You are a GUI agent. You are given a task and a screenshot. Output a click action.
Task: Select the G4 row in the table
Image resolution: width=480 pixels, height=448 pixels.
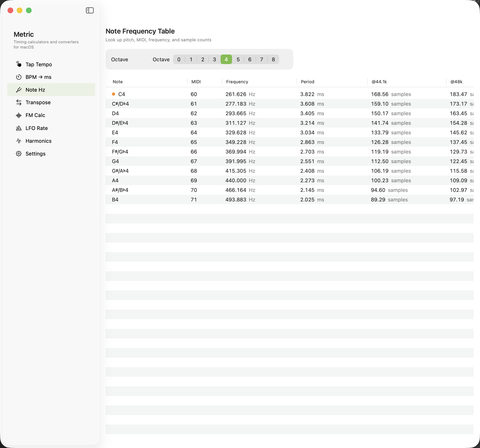point(169,161)
